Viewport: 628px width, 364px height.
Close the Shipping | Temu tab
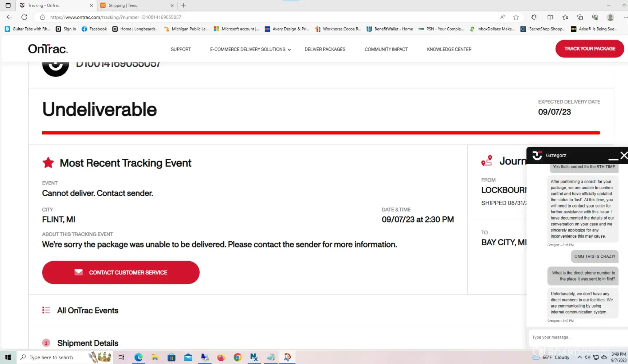click(x=172, y=5)
